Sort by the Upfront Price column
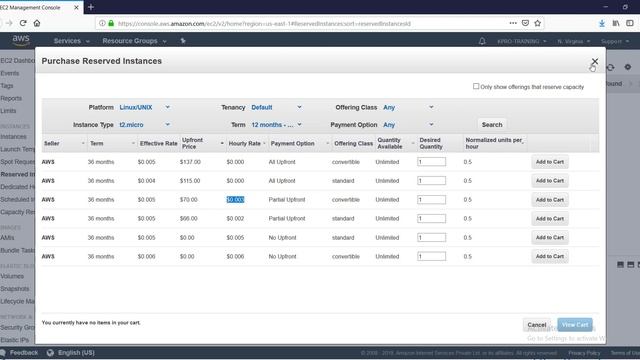Image resolution: width=640 pixels, height=360 pixels. tap(203, 143)
